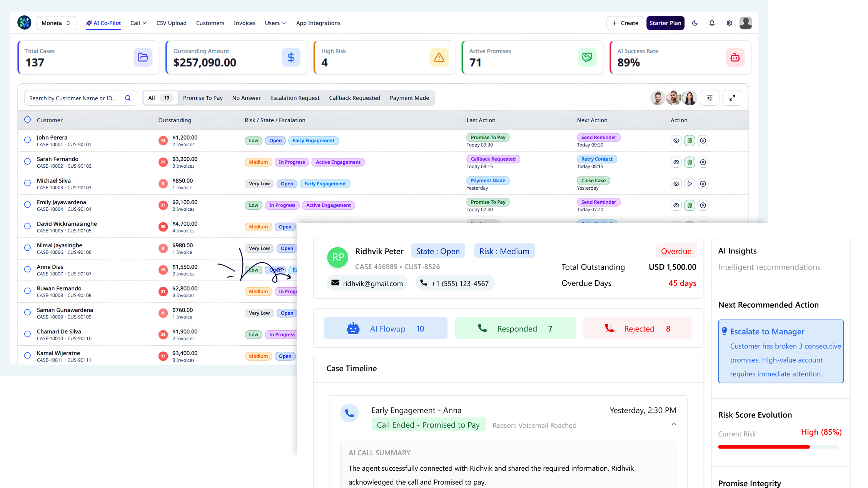Image resolution: width=868 pixels, height=488 pixels.
Task: Cancel Sarah Fernando's case with X icon
Action: pos(703,162)
